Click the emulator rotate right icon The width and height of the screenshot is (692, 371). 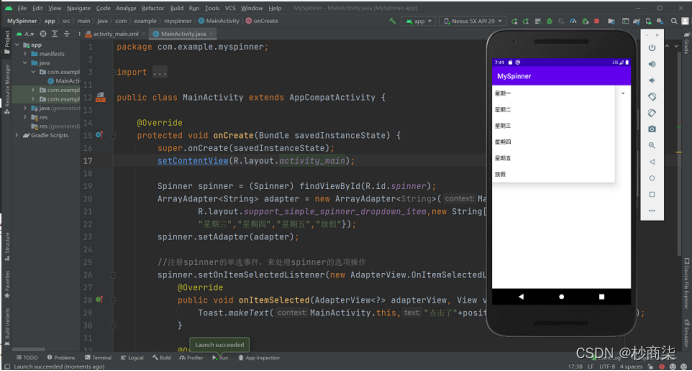click(x=652, y=113)
